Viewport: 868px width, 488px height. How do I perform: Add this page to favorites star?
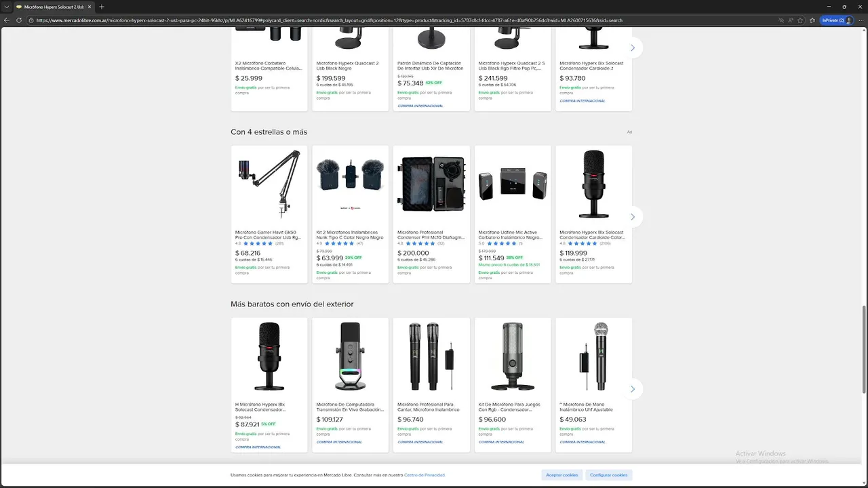pyautogui.click(x=801, y=20)
